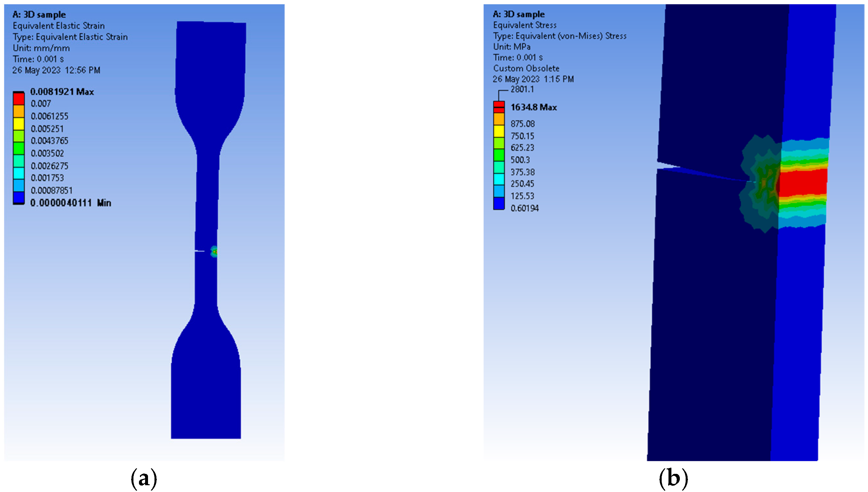
Task: Click the red stress band on the specimen
Action: coord(804,182)
